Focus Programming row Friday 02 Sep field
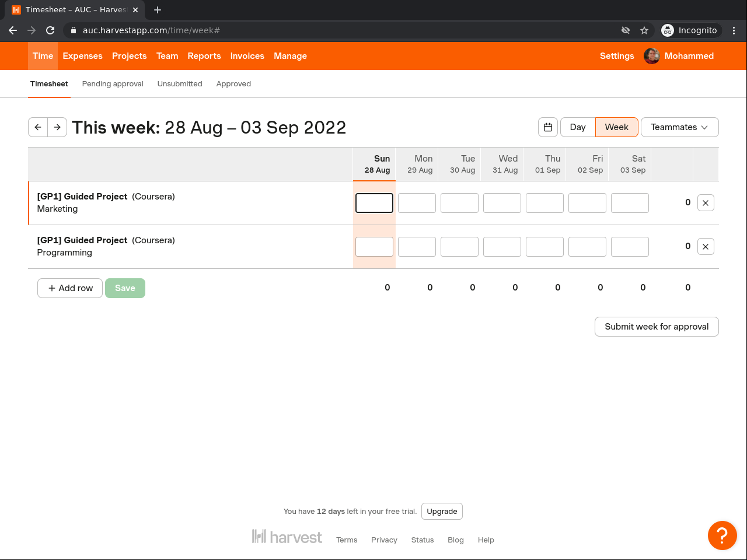Screen dimensions: 747x560 pyautogui.click(x=587, y=247)
